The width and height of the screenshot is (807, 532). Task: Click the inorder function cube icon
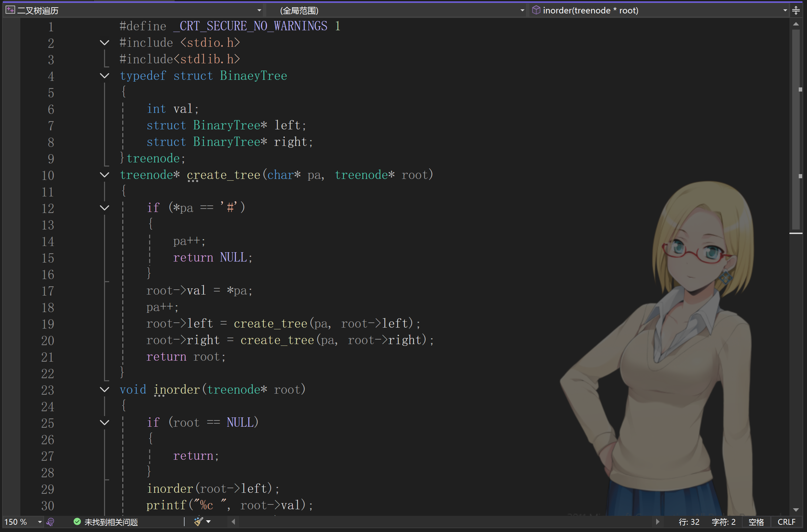[x=536, y=10]
